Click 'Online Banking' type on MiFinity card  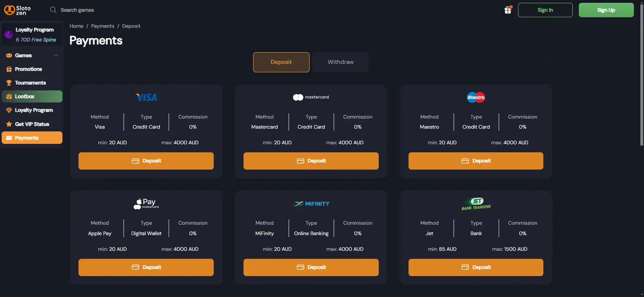coord(311,234)
